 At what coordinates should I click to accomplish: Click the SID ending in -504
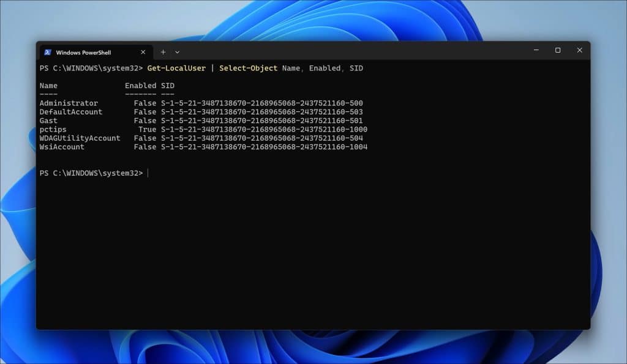pos(262,138)
